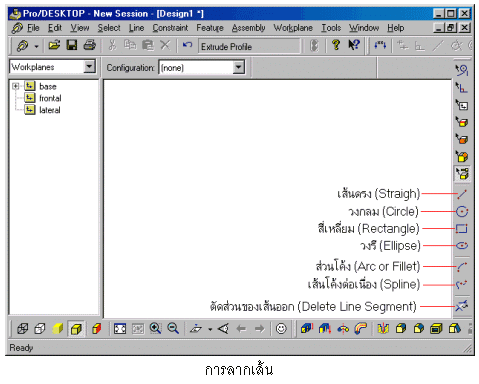Select the Straight line tool
This screenshot has width=479, height=384.
pyautogui.click(x=462, y=194)
